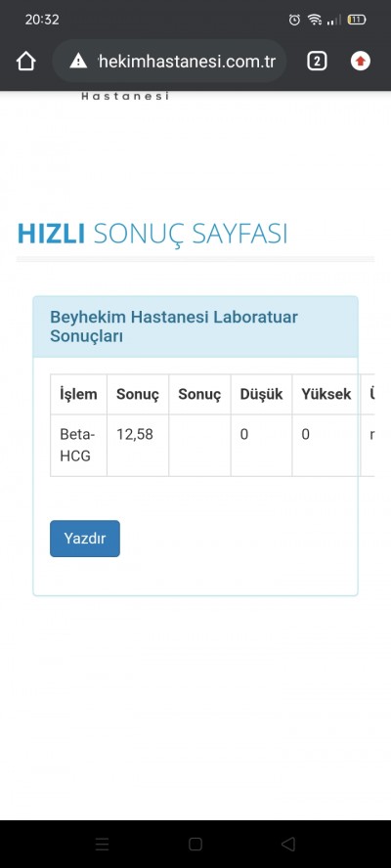Open the tab switcher showing 2 tabs
Screen dimensions: 391x868
[x=317, y=61]
